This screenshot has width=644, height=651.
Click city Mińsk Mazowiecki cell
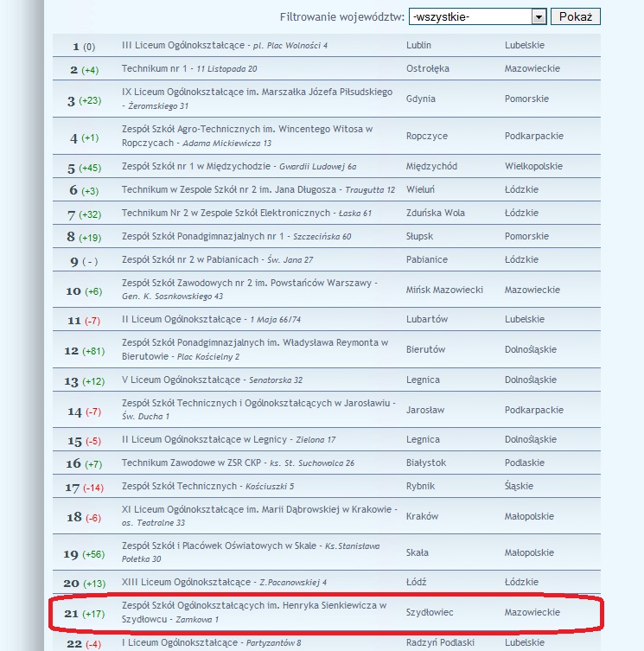click(x=444, y=290)
